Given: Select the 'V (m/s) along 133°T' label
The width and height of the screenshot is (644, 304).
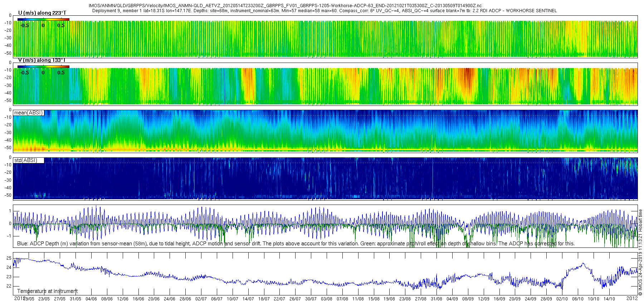Looking at the screenshot, I should 42,60.
